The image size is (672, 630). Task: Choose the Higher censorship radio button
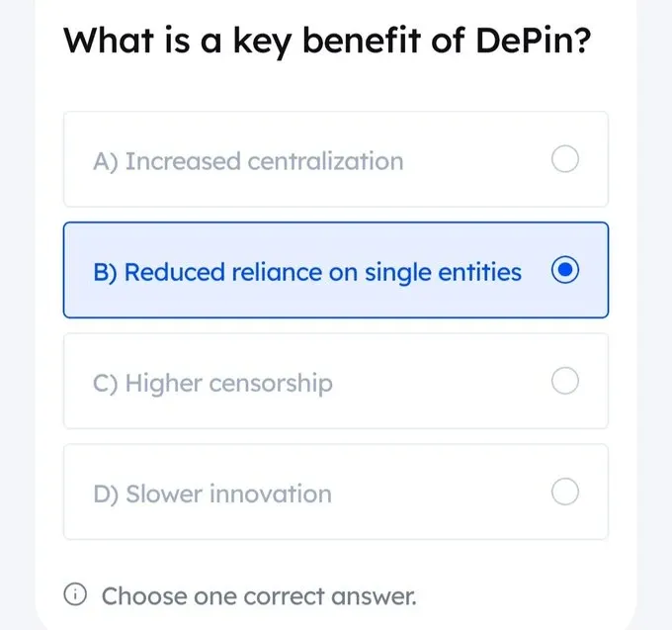click(x=564, y=381)
